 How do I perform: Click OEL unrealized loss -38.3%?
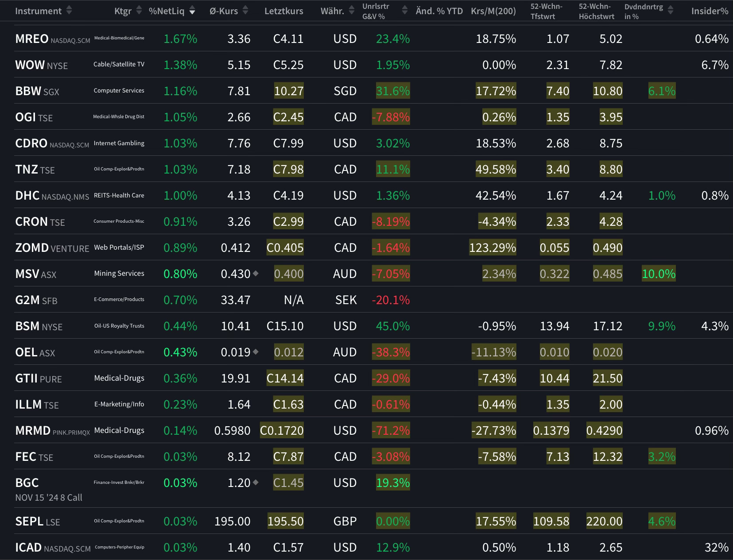pos(391,352)
